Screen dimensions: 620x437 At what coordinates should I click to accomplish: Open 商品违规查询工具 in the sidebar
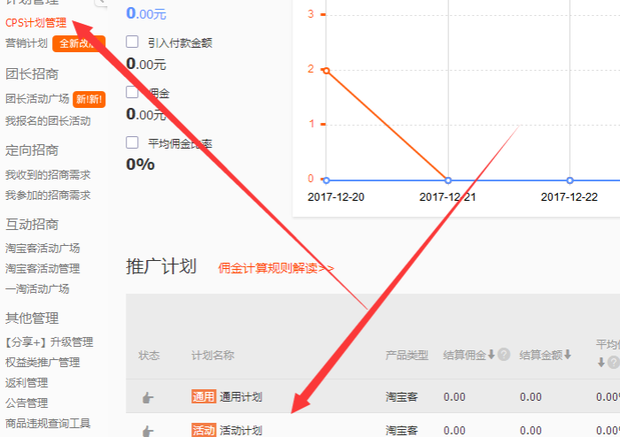(48, 423)
